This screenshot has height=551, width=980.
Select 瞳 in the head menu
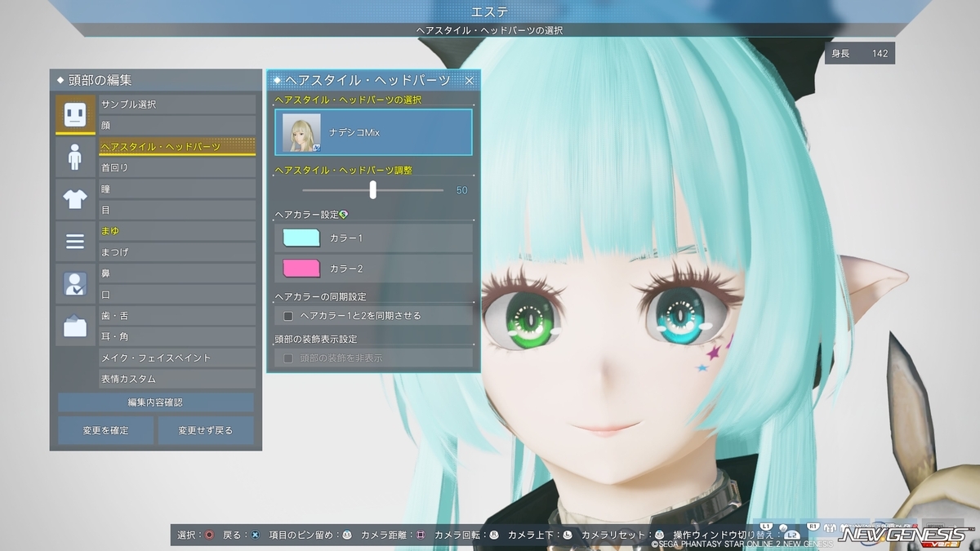tap(177, 189)
